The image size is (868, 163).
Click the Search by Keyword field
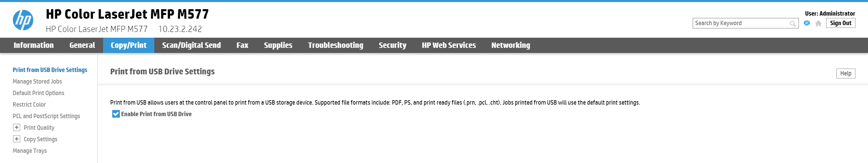tap(741, 23)
